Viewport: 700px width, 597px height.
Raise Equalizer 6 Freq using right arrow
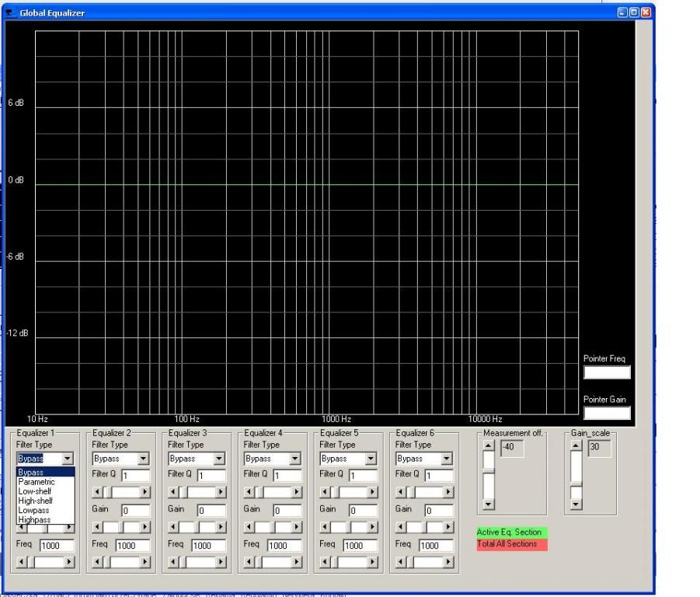tap(448, 562)
